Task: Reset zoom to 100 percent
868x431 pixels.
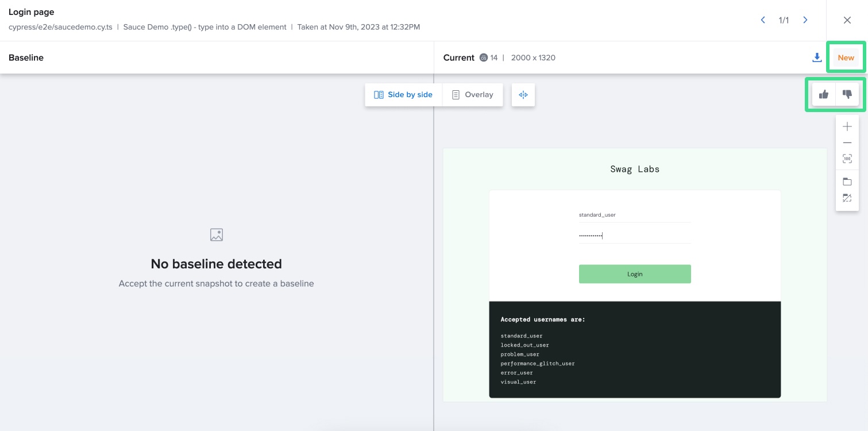Action: 847,158
